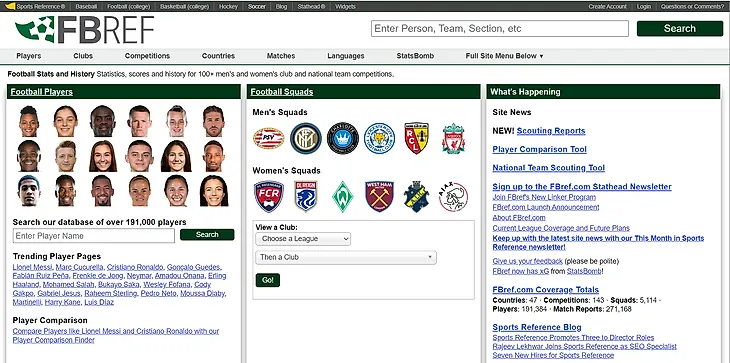Open the Werder Bremen women's crest
This screenshot has height=363, width=730.
tap(343, 197)
